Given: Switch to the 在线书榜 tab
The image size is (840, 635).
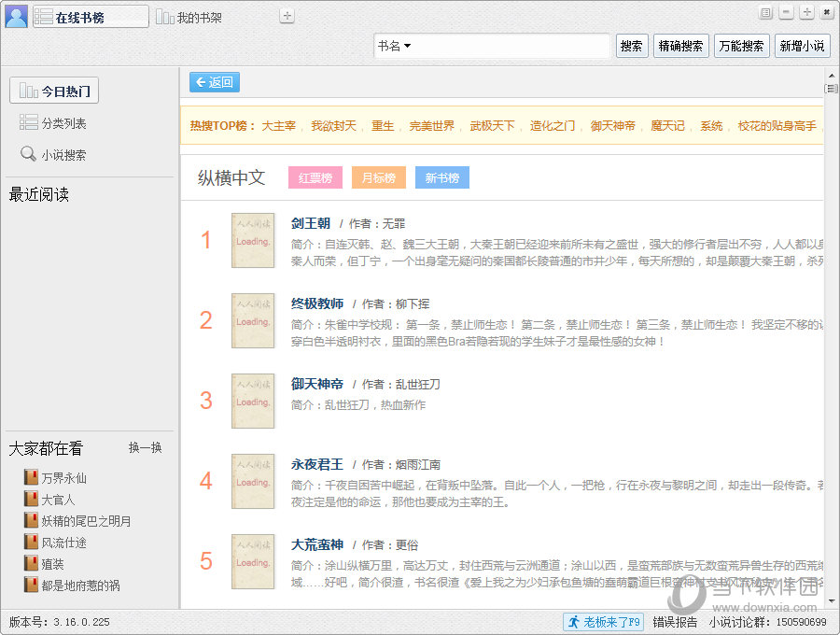Looking at the screenshot, I should point(91,17).
